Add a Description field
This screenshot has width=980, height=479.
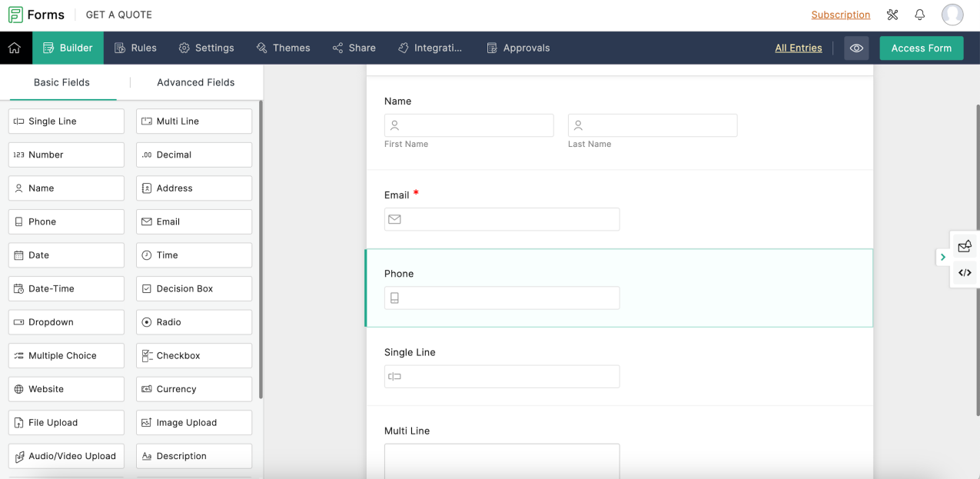click(x=194, y=456)
